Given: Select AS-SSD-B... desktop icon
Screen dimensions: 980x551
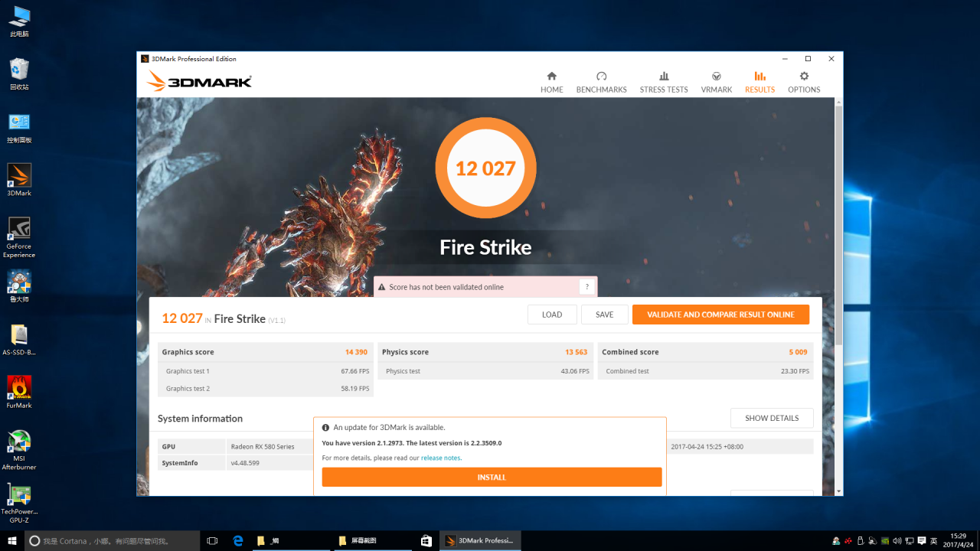Looking at the screenshot, I should pyautogui.click(x=19, y=341).
